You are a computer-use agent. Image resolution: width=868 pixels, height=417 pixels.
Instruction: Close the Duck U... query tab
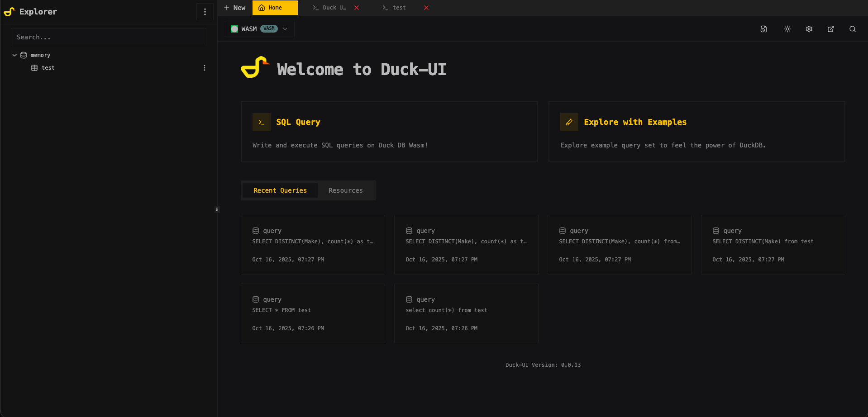point(357,8)
